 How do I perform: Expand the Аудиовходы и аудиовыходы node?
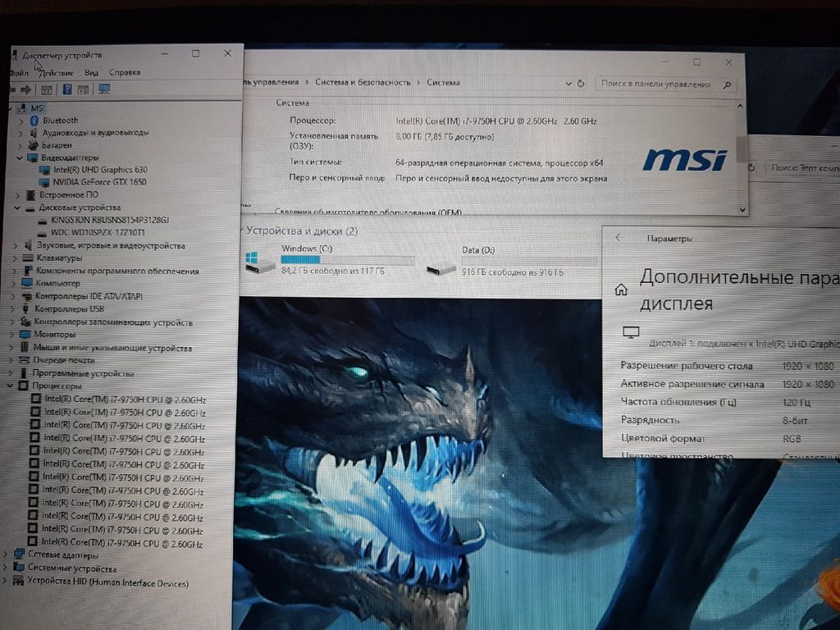21,133
